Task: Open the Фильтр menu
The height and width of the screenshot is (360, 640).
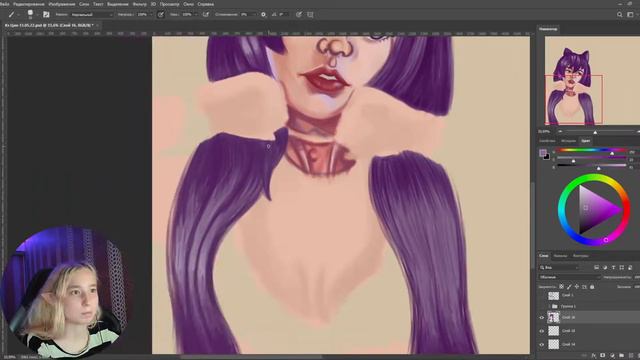Action: coord(140,4)
